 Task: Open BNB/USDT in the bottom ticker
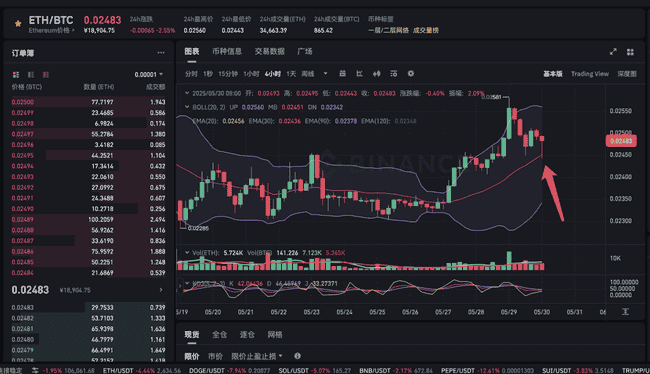pos(396,370)
